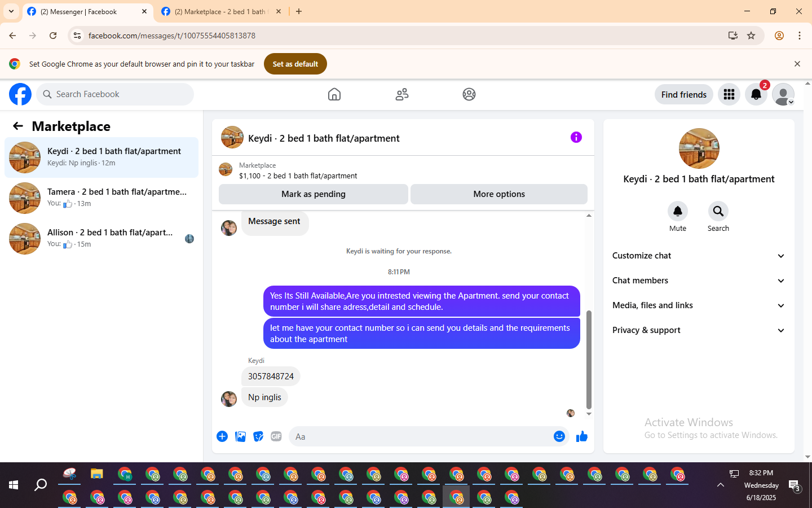Viewport: 812px width, 508px height.
Task: Click the Search Facebook field
Action: (115, 94)
